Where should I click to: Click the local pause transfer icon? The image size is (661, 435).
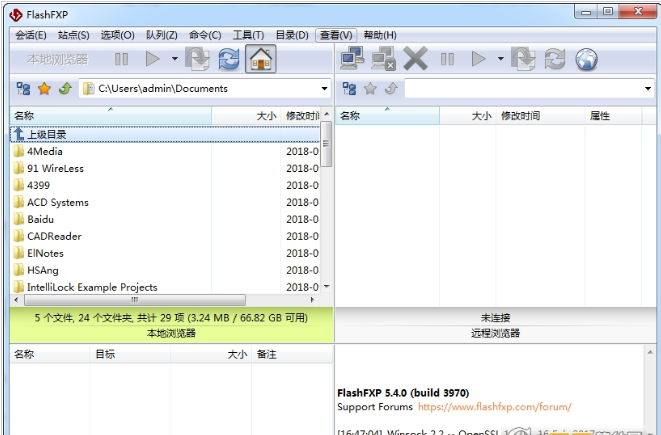click(121, 59)
